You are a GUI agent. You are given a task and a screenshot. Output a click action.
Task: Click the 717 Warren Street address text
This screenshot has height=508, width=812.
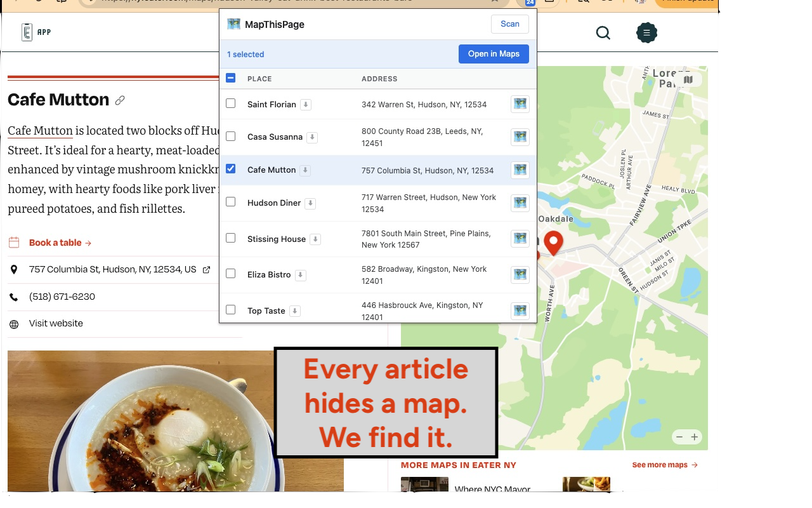coord(429,203)
